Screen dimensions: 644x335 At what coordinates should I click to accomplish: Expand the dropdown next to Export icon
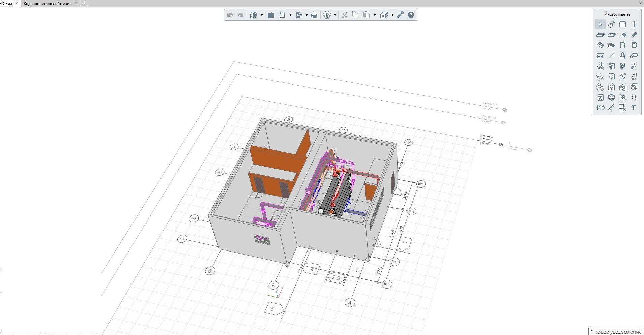click(306, 15)
